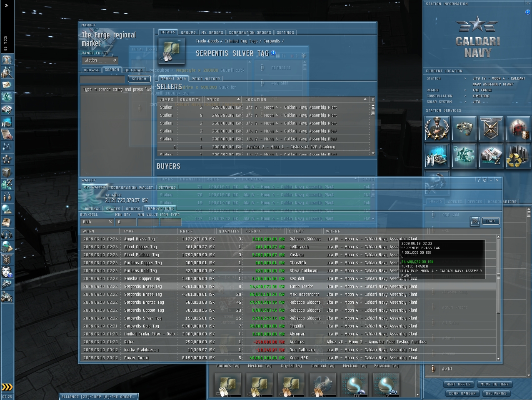Click the sellers list scrollbar down arrow
Screen dimensions: 532x400
(373, 154)
